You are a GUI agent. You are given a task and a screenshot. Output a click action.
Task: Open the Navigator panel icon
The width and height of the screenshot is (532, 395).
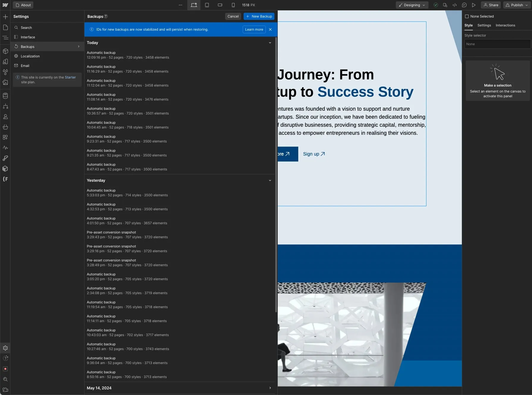5,38
